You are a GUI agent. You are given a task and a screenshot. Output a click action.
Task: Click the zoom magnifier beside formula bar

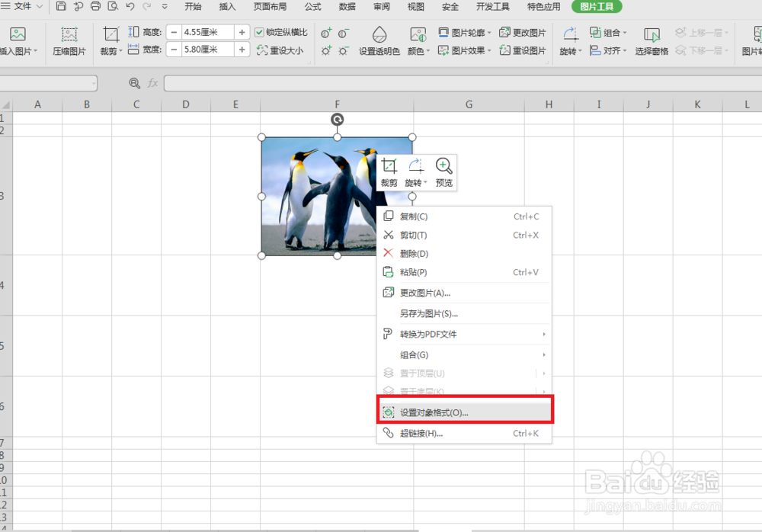[x=135, y=83]
